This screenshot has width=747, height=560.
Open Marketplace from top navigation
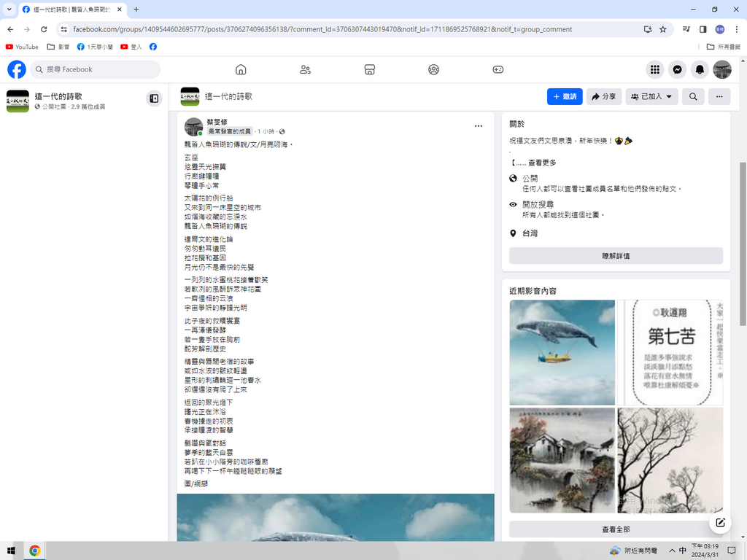369,69
